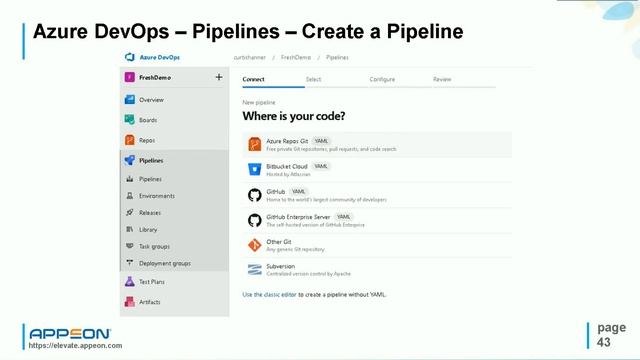Click the classic editor link
The image size is (640, 360).
click(x=269, y=294)
